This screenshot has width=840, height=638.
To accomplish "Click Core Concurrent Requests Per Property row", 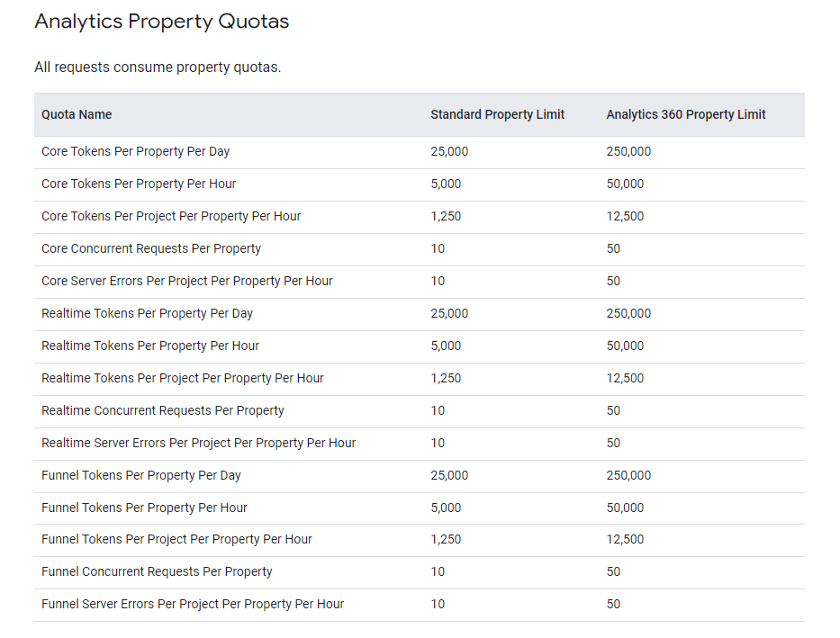I will tap(151, 248).
